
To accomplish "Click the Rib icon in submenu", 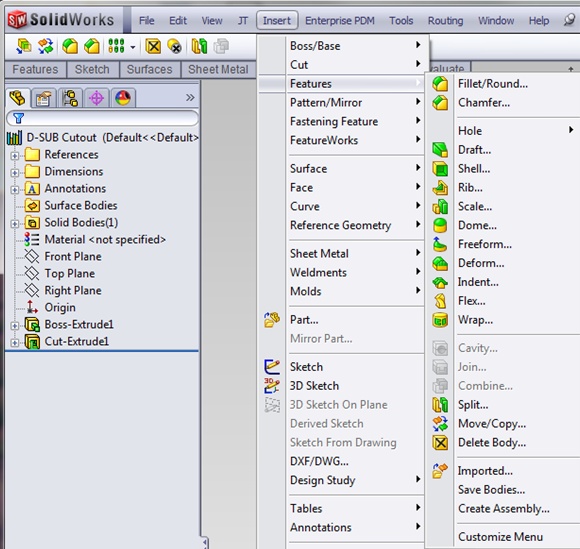I will tap(440, 188).
